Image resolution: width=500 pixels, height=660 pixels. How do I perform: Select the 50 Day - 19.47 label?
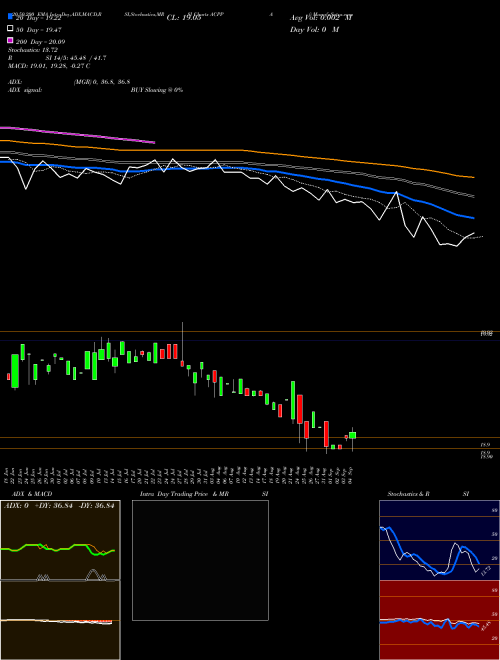point(39,30)
